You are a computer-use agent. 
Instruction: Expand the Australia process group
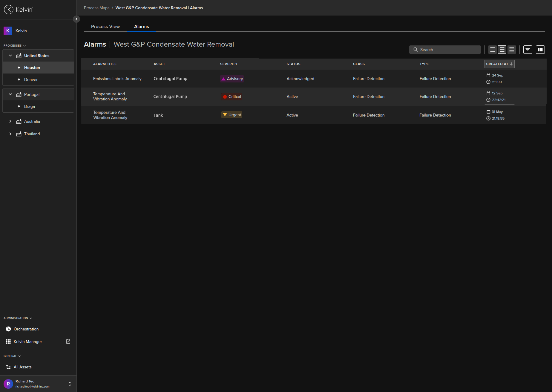10,121
